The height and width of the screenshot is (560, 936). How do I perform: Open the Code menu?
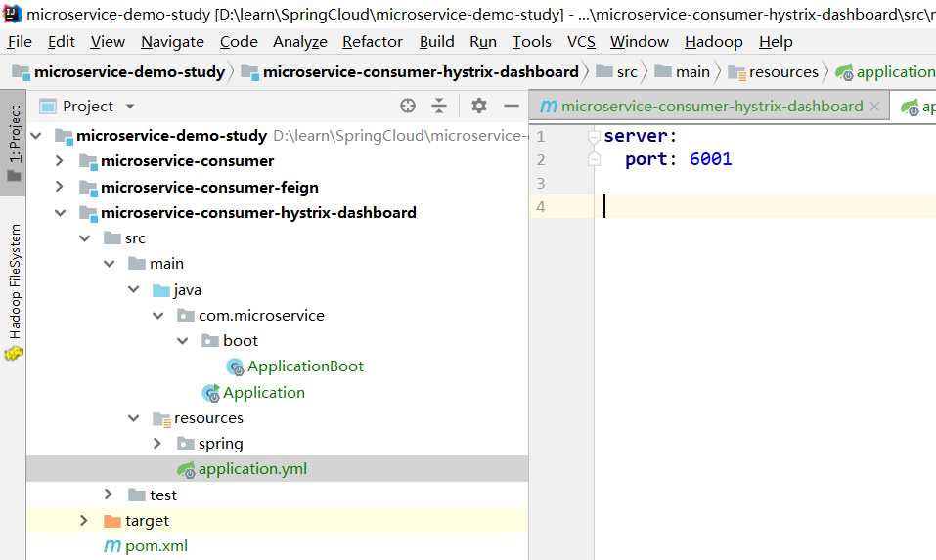pos(239,42)
